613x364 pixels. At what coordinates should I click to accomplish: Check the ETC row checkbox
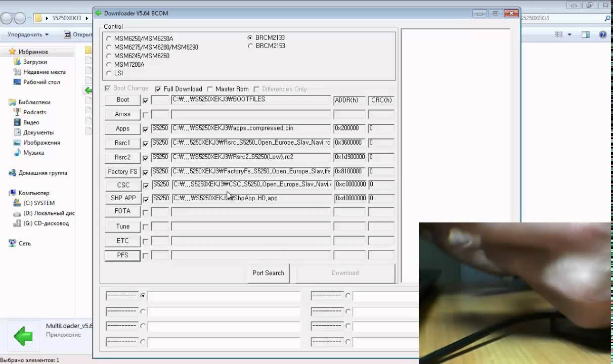[146, 241]
